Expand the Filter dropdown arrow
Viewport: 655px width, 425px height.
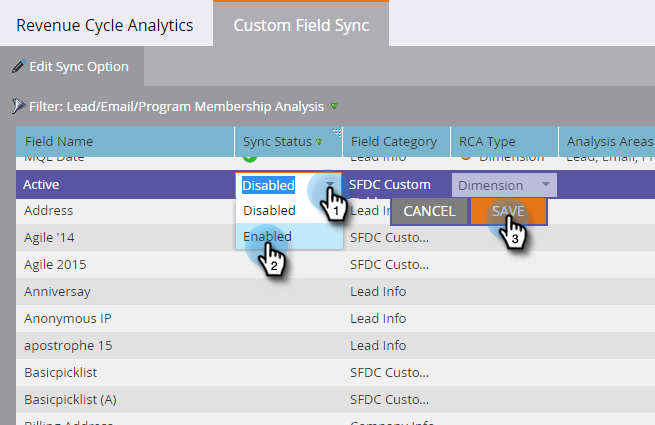pyautogui.click(x=334, y=106)
